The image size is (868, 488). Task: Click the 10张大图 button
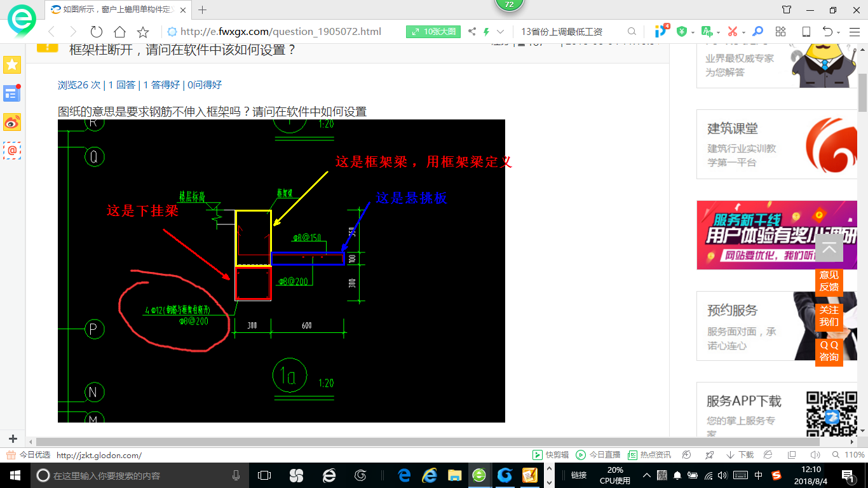pos(434,32)
